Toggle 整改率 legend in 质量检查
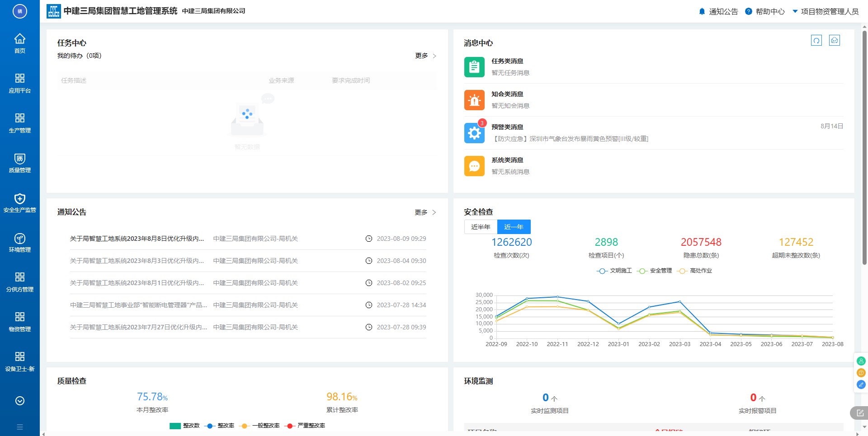 coord(219,426)
